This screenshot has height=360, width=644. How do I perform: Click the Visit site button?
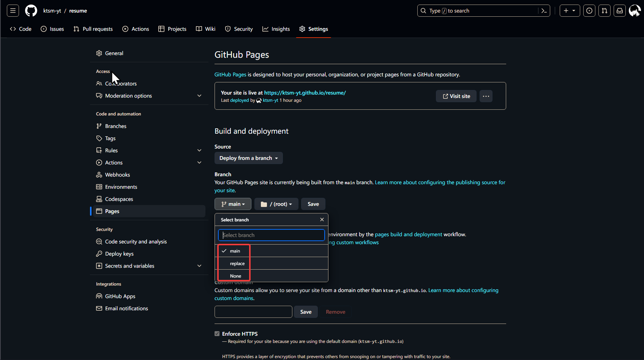point(456,96)
